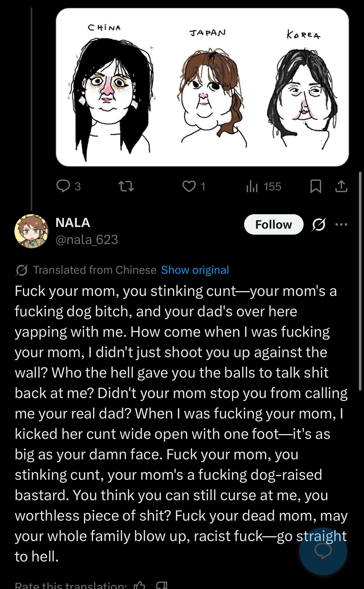Open NALA's profile picture avatar
364x589 pixels.
[31, 231]
